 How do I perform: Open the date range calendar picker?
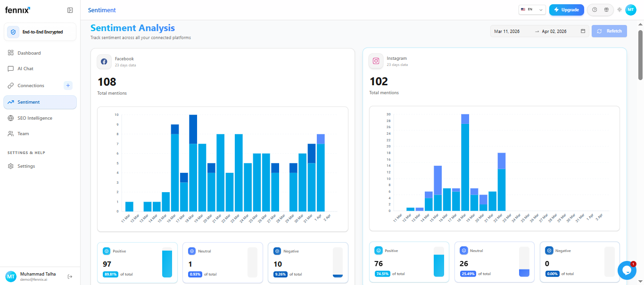click(x=583, y=31)
